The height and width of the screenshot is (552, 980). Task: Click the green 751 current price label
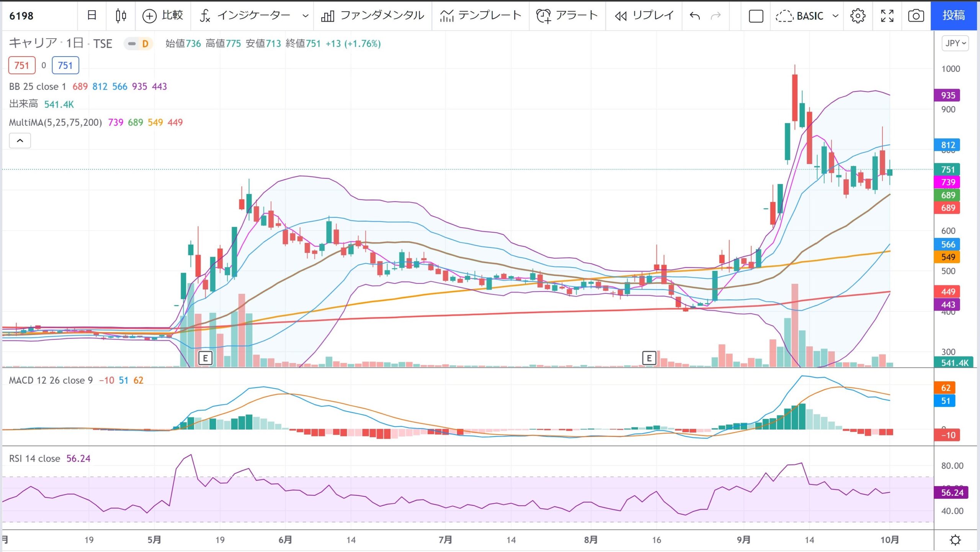(948, 169)
